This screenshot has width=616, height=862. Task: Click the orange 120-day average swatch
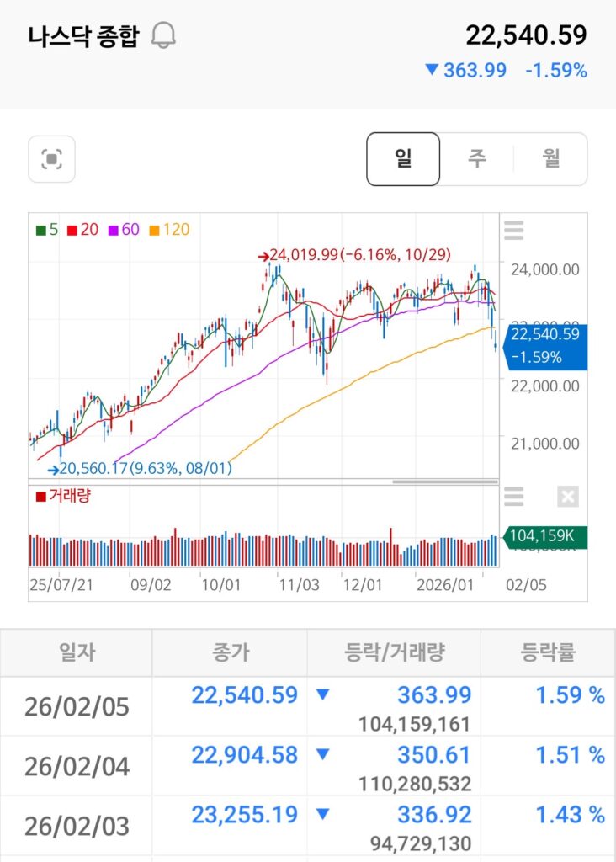pos(154,229)
